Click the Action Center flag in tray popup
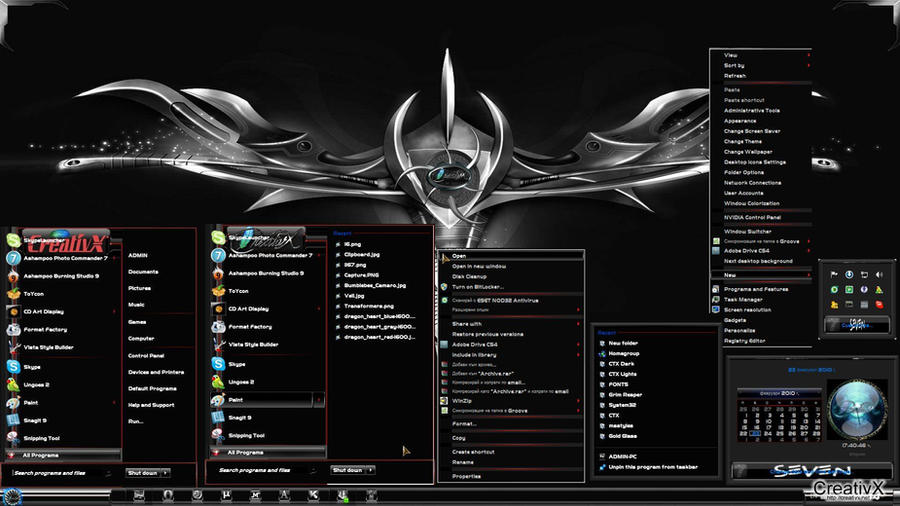Image resolution: width=900 pixels, height=506 pixels. tap(834, 275)
